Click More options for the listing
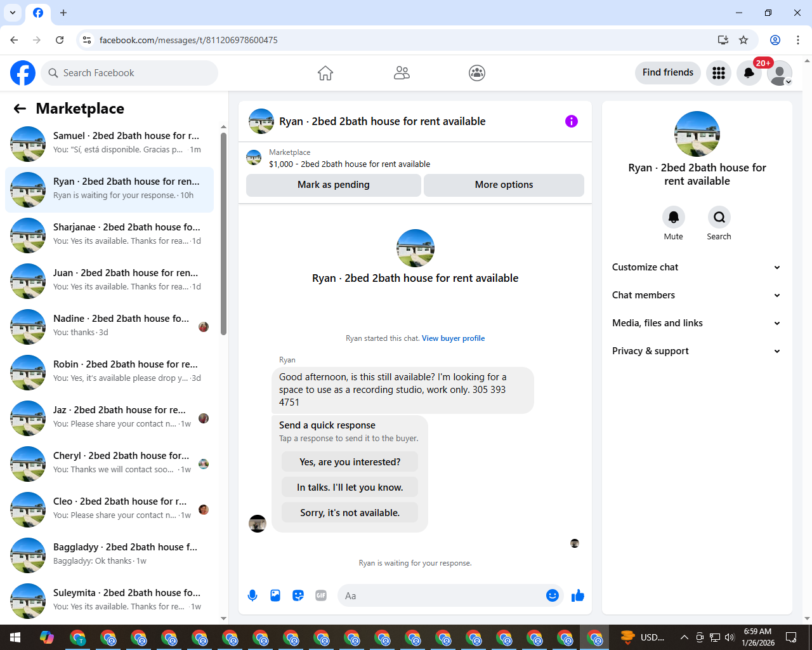812x650 pixels. [x=504, y=185]
